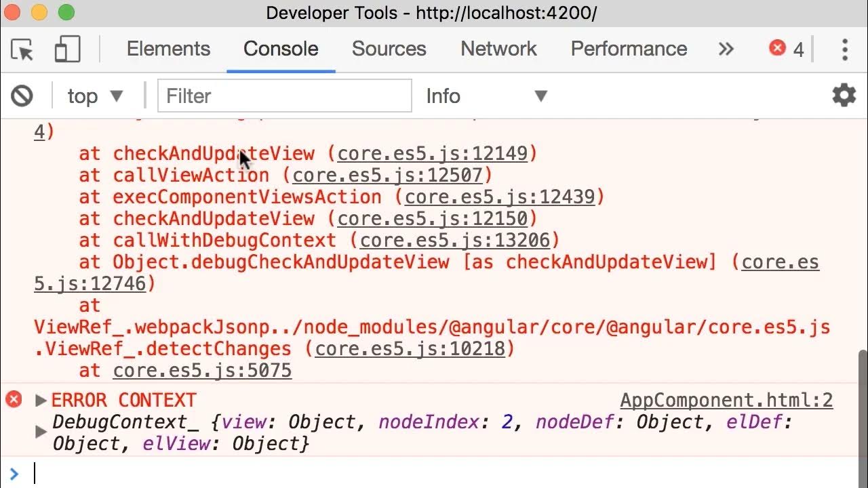The width and height of the screenshot is (868, 488).
Task: Toggle the device toolbar icon
Action: [67, 49]
